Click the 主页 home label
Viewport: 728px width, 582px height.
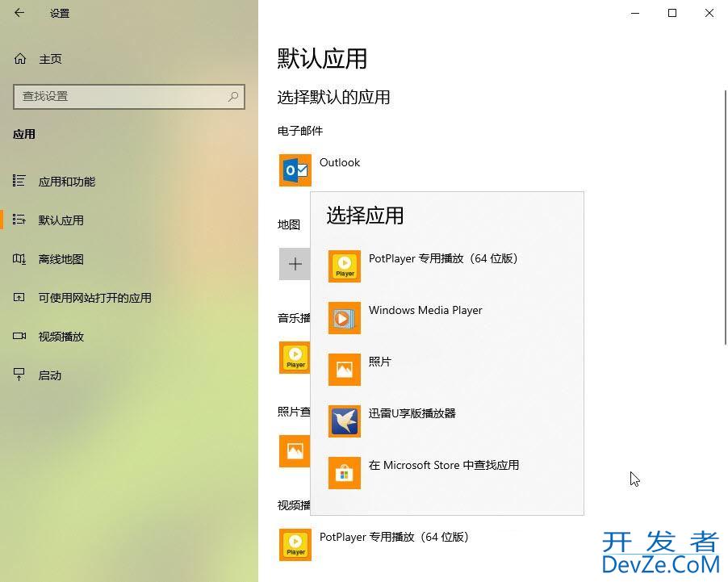(x=50, y=59)
